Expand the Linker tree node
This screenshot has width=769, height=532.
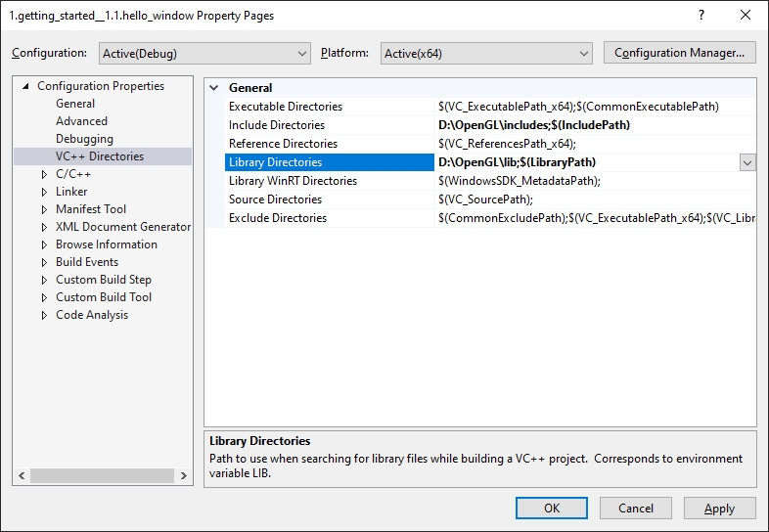[44, 192]
